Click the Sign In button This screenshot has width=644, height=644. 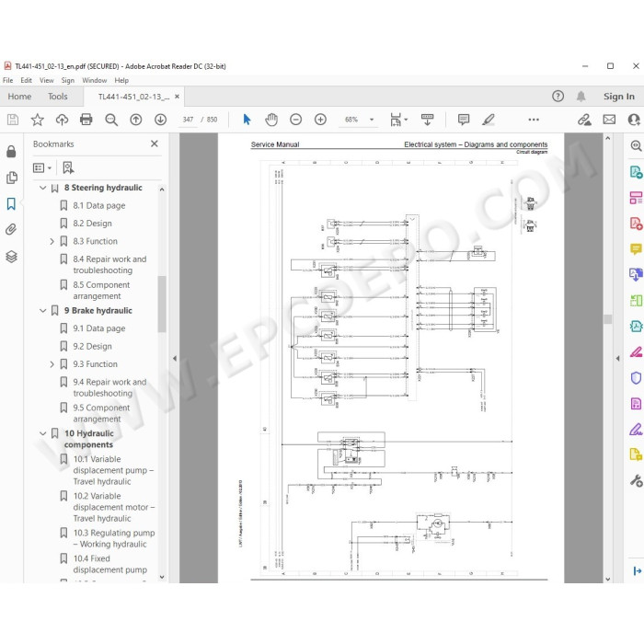coord(618,97)
